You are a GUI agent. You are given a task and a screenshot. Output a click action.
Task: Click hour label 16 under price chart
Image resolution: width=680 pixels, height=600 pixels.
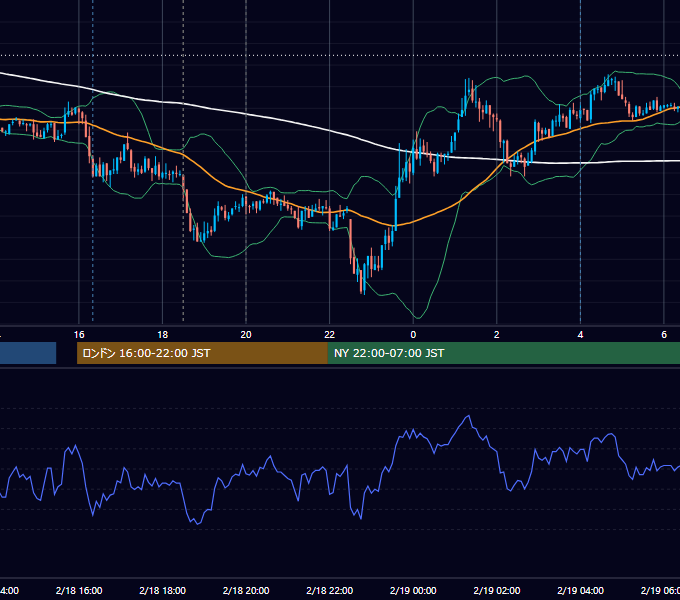(79, 334)
